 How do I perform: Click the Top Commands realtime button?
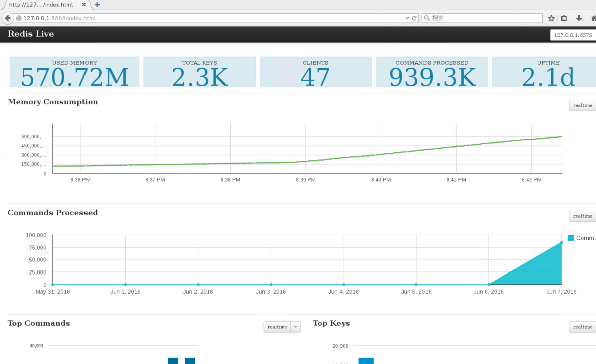point(277,327)
